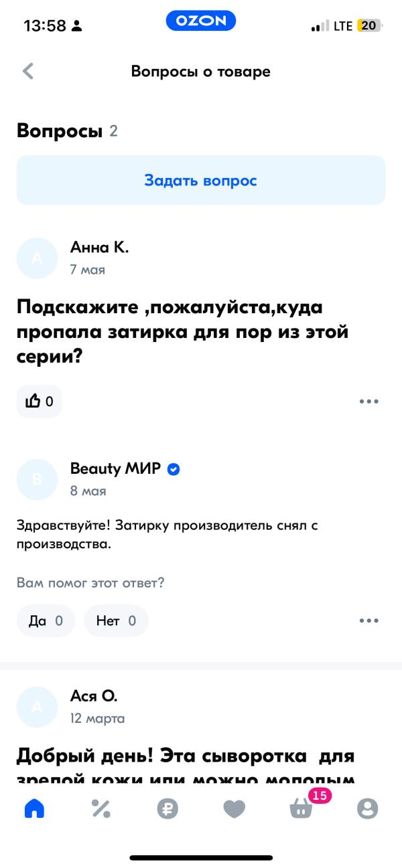Open the favorites heart tab
The width and height of the screenshot is (402, 868).
tap(234, 808)
